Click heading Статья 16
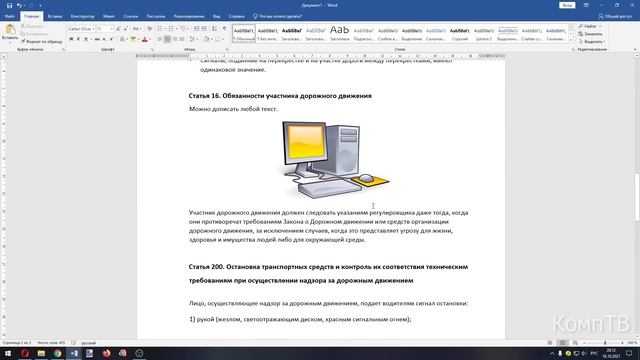 [x=280, y=96]
